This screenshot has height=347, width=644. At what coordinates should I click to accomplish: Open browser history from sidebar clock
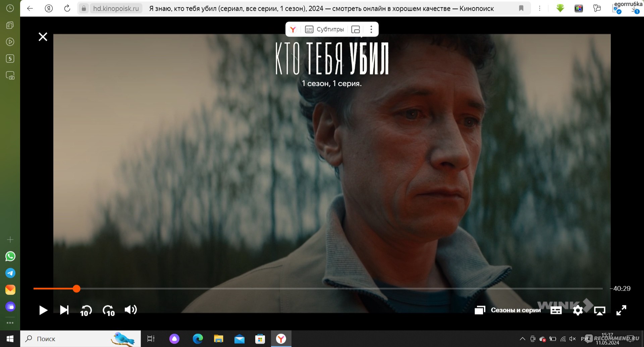10,8
